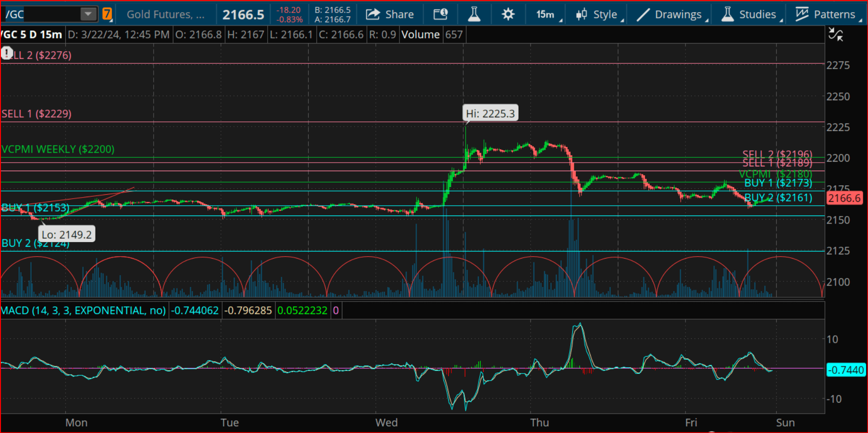This screenshot has width=868, height=433.
Task: Click the ask price A: 2166.7
Action: pos(333,19)
